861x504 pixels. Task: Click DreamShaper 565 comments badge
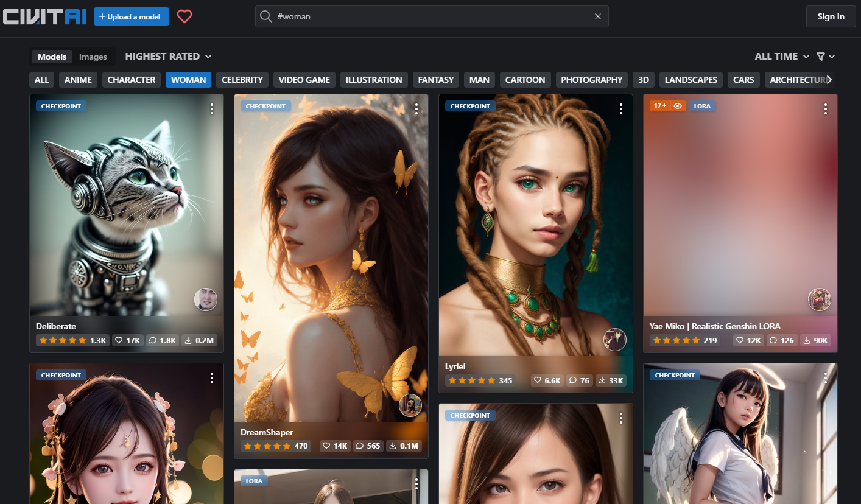click(368, 446)
